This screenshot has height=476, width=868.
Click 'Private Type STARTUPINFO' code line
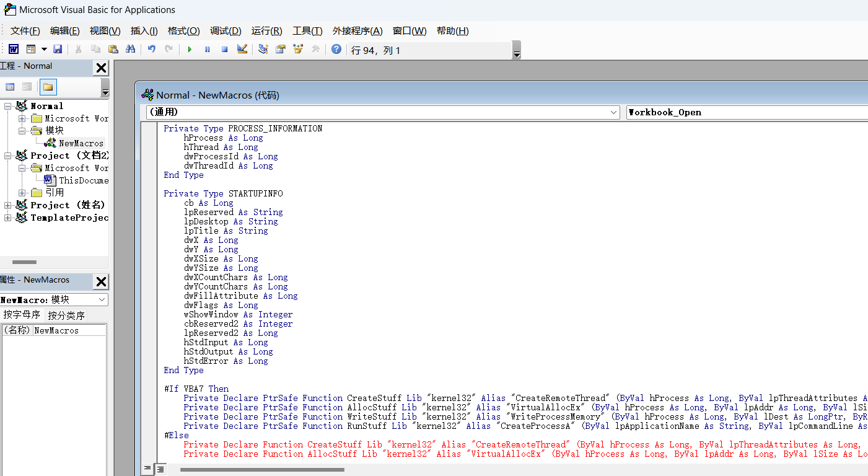coord(223,193)
